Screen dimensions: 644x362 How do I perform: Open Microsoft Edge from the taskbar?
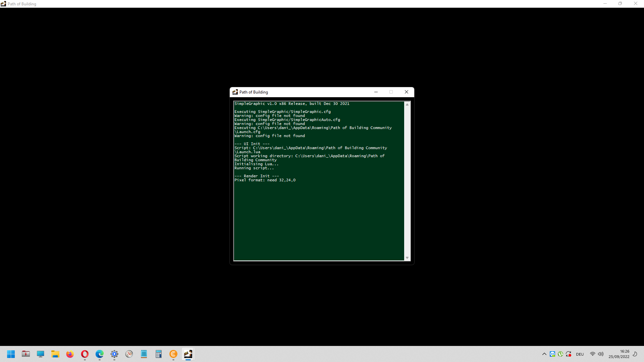pos(99,354)
